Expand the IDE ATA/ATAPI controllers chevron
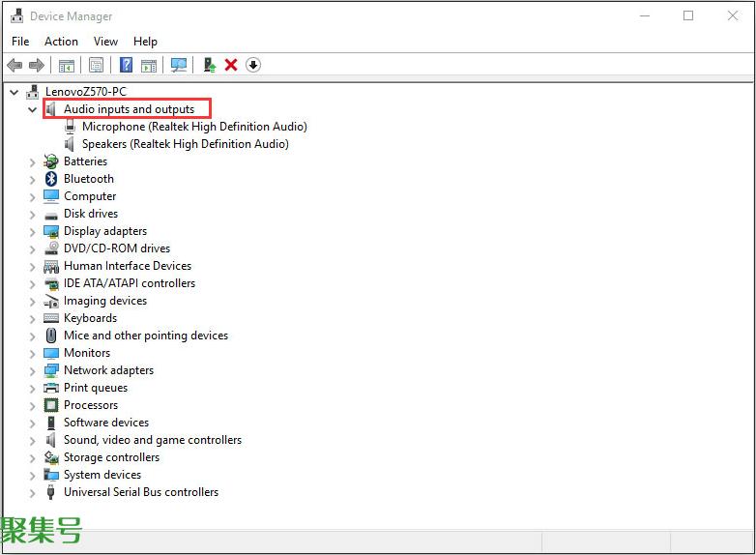 pos(32,284)
